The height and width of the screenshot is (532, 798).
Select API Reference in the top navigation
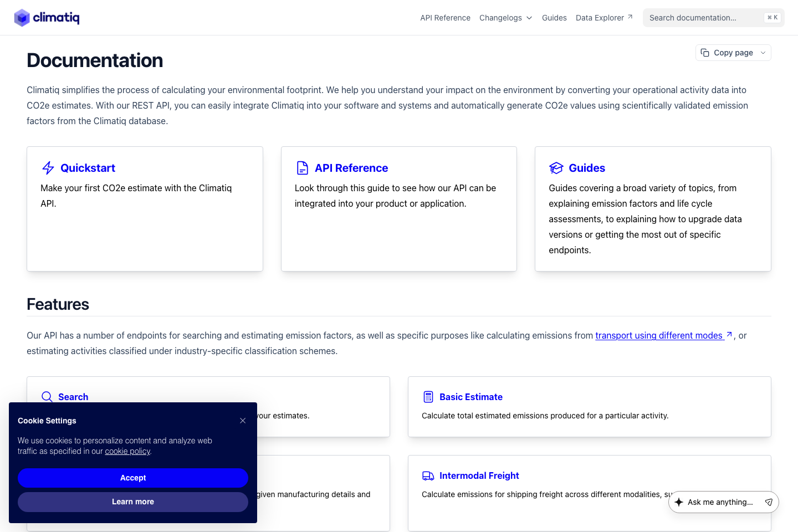[x=445, y=17]
